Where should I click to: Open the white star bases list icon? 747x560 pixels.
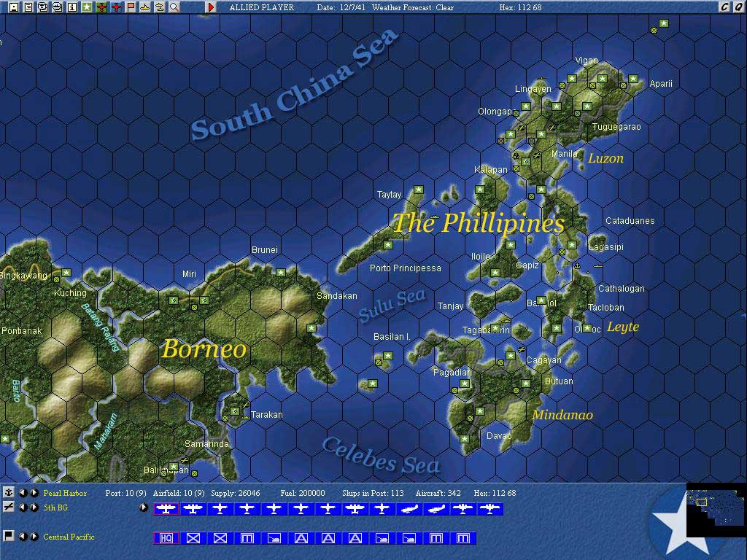[x=87, y=7]
